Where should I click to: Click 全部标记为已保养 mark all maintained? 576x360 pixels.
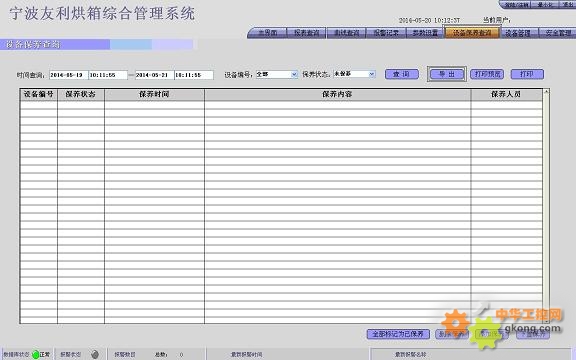pos(398,334)
